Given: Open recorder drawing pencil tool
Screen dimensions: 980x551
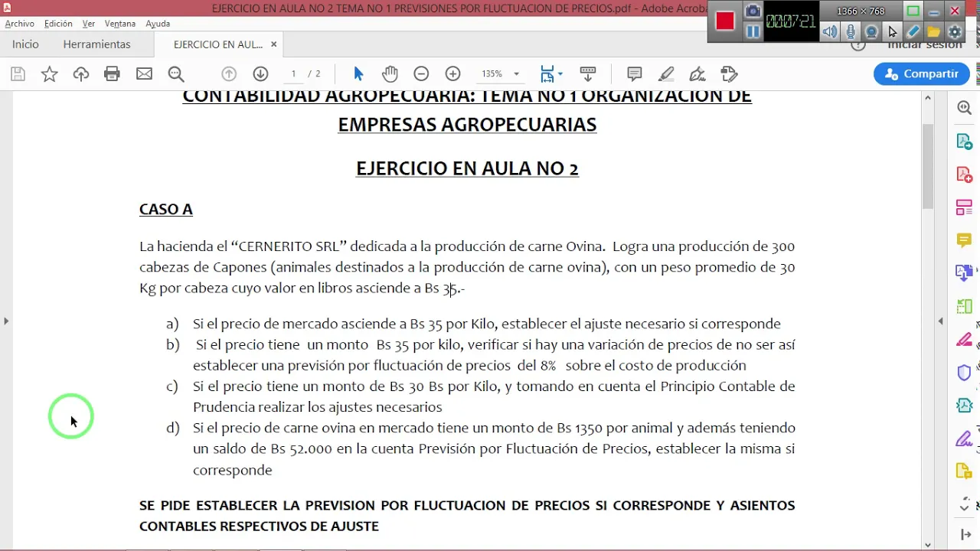Looking at the screenshot, I should point(913,31).
